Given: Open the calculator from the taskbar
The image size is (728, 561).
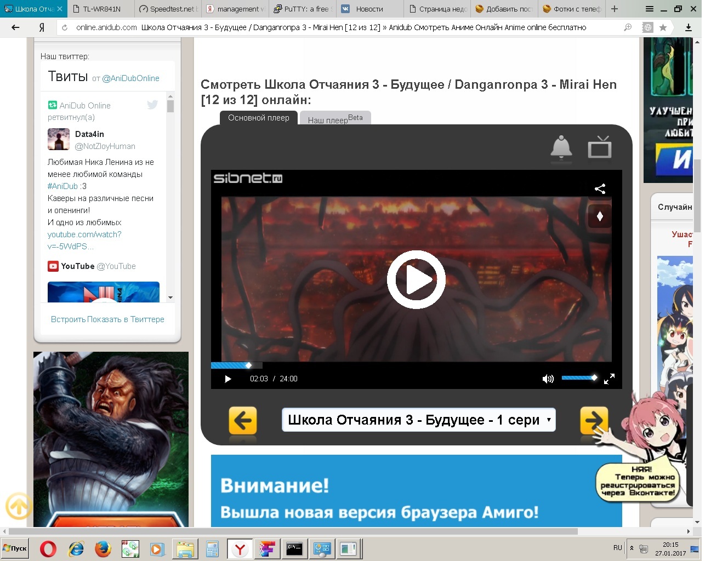Looking at the screenshot, I should [x=212, y=548].
